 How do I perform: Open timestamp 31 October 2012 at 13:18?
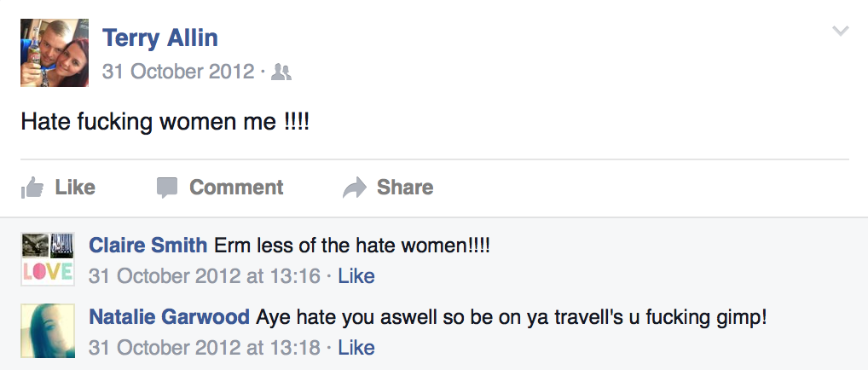pyautogui.click(x=205, y=348)
